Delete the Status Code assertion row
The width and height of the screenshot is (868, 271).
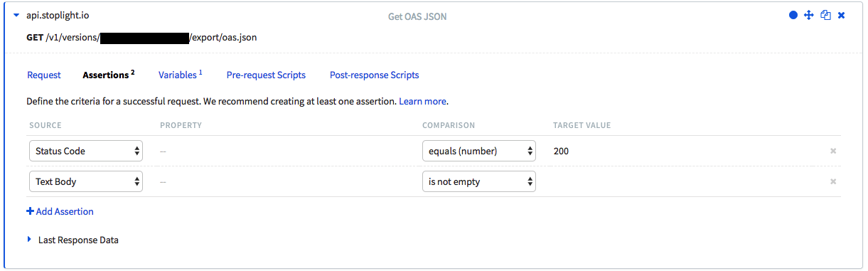point(833,151)
